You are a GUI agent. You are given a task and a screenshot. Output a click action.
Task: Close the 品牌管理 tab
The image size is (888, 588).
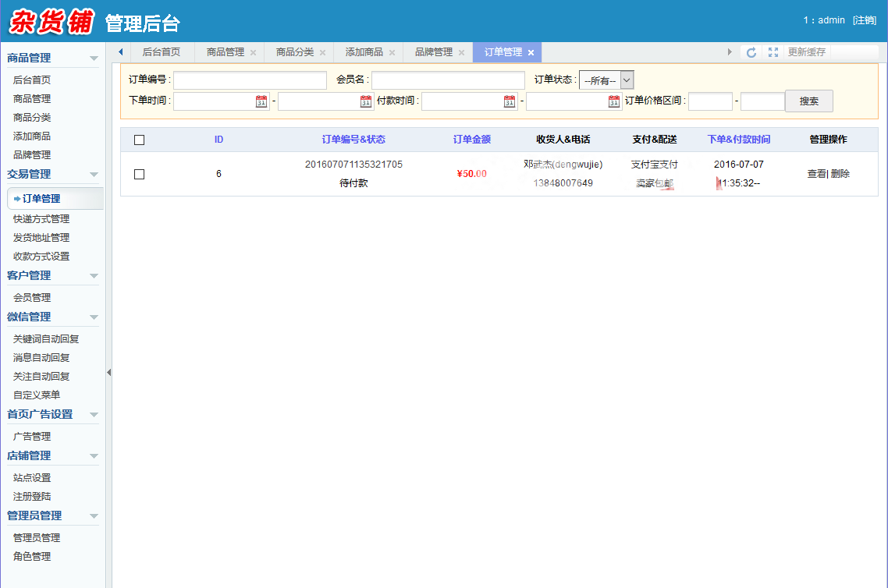(x=461, y=53)
